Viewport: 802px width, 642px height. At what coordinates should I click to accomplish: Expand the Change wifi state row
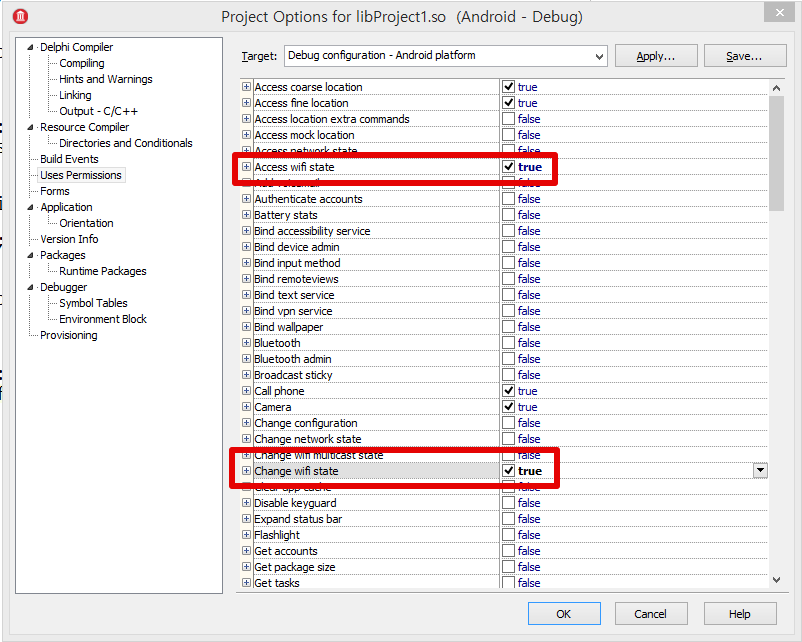pyautogui.click(x=247, y=471)
